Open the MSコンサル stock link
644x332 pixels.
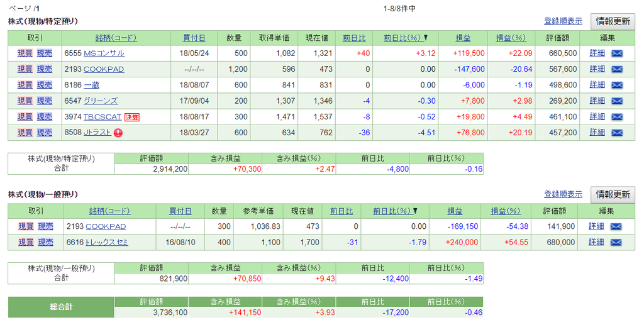[104, 53]
